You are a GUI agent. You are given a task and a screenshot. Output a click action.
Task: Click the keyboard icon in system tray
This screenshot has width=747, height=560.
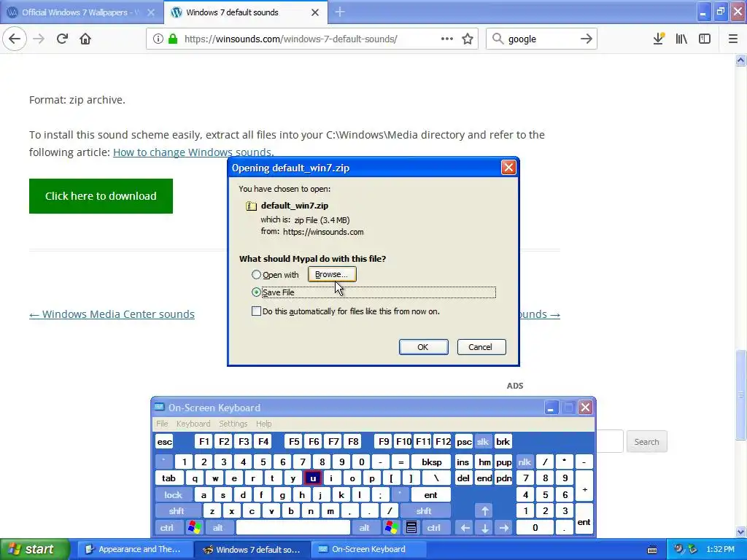coord(652,550)
